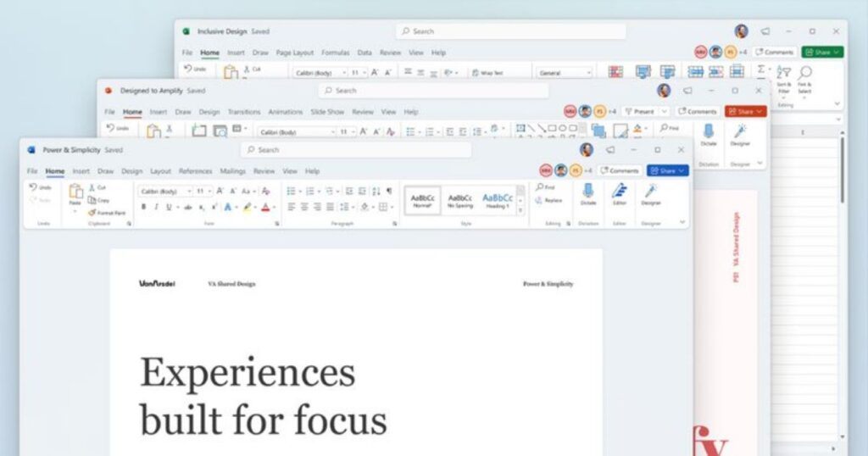Image resolution: width=868 pixels, height=456 pixels.
Task: Open Transitions tab in PowerPoint
Action: (244, 112)
